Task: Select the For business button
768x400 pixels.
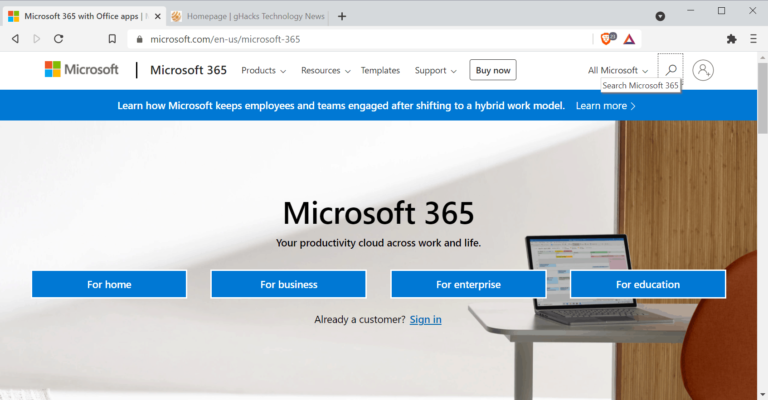Action: point(288,284)
